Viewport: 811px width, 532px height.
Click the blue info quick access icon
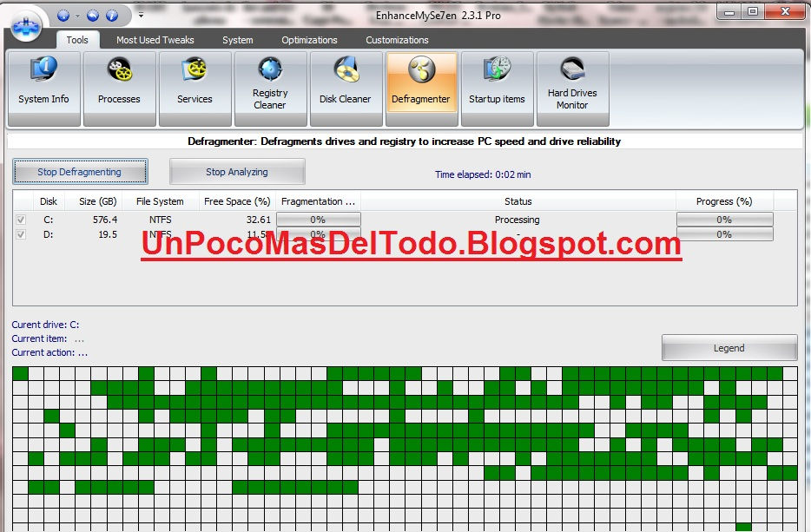(112, 16)
